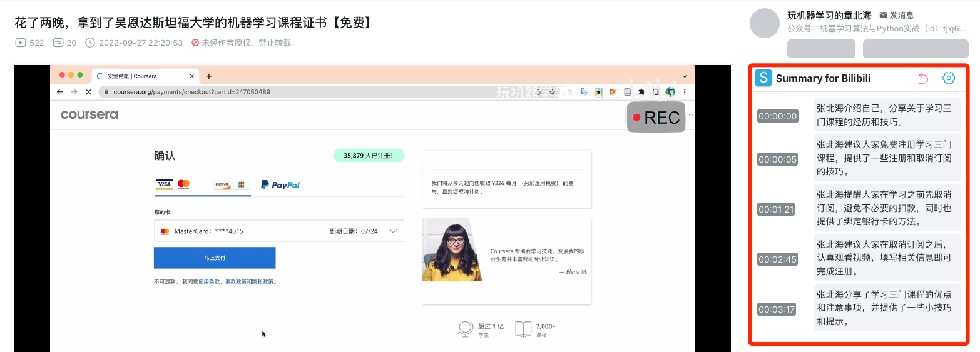
Task: Click the browser back arrow in the video
Action: (x=60, y=91)
